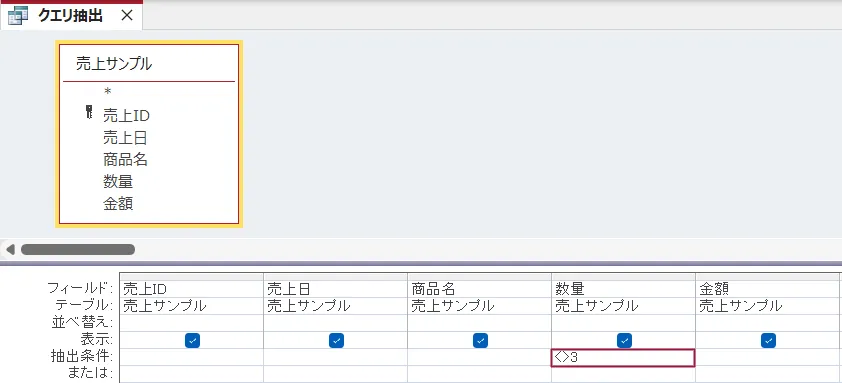The width and height of the screenshot is (842, 383).
Task: Toggle 表示 checkbox for 数量 column
Action: pos(624,340)
